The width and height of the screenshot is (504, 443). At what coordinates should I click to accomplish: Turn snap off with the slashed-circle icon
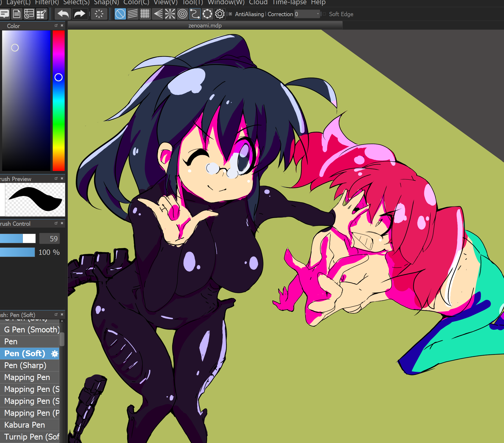tap(120, 14)
